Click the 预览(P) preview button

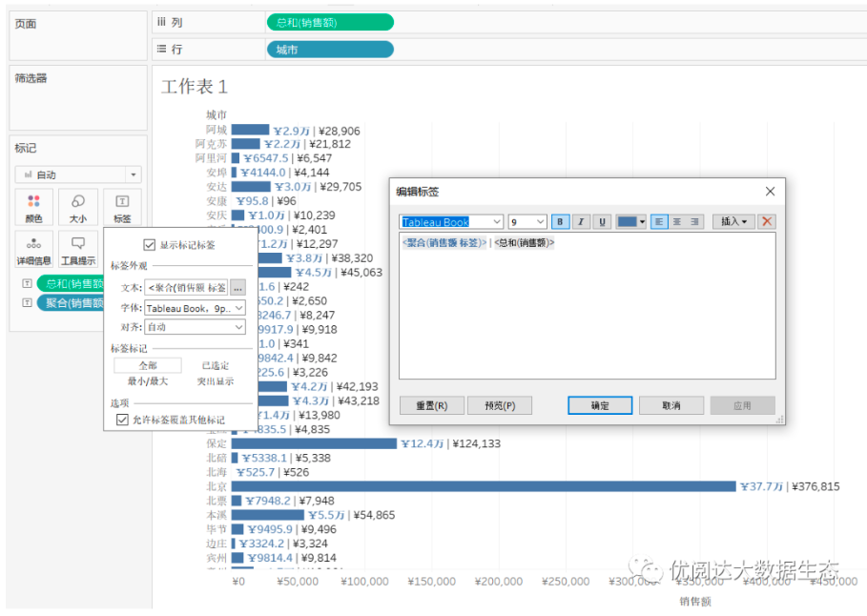pyautogui.click(x=500, y=405)
